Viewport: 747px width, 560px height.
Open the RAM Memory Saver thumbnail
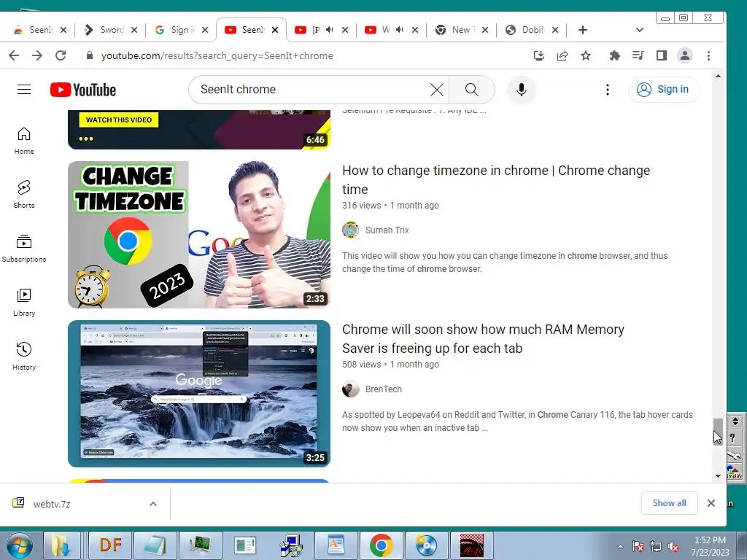199,394
